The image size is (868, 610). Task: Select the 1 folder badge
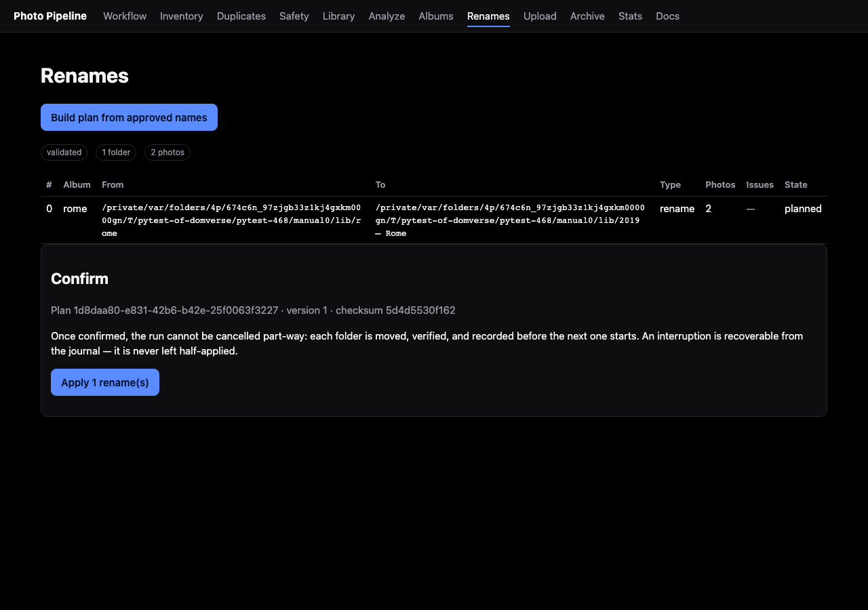point(116,152)
